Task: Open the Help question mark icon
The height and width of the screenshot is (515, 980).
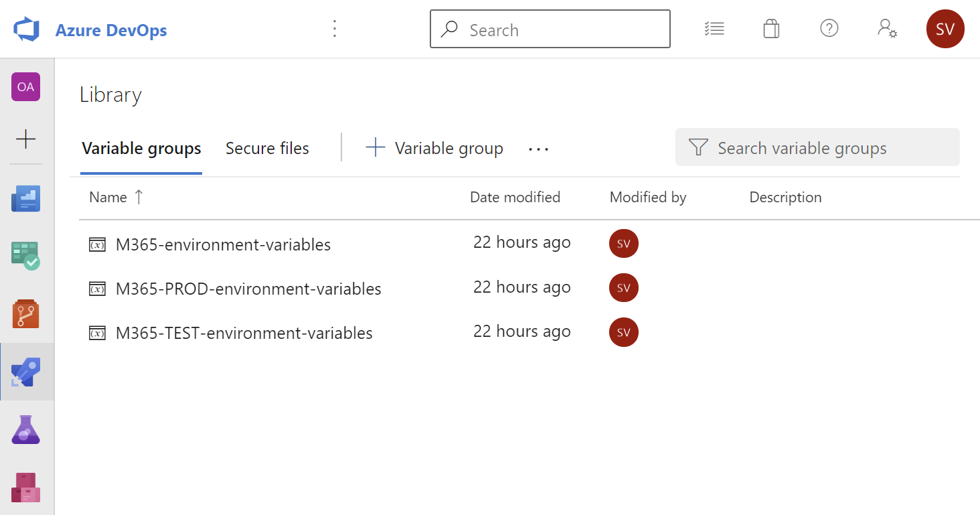Action: click(x=829, y=29)
